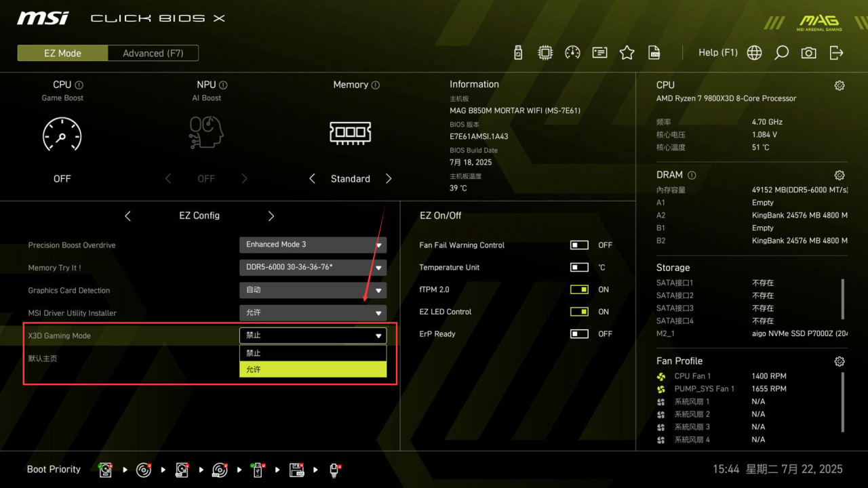
Task: Switch to the EZ Mode tab
Action: click(x=62, y=53)
